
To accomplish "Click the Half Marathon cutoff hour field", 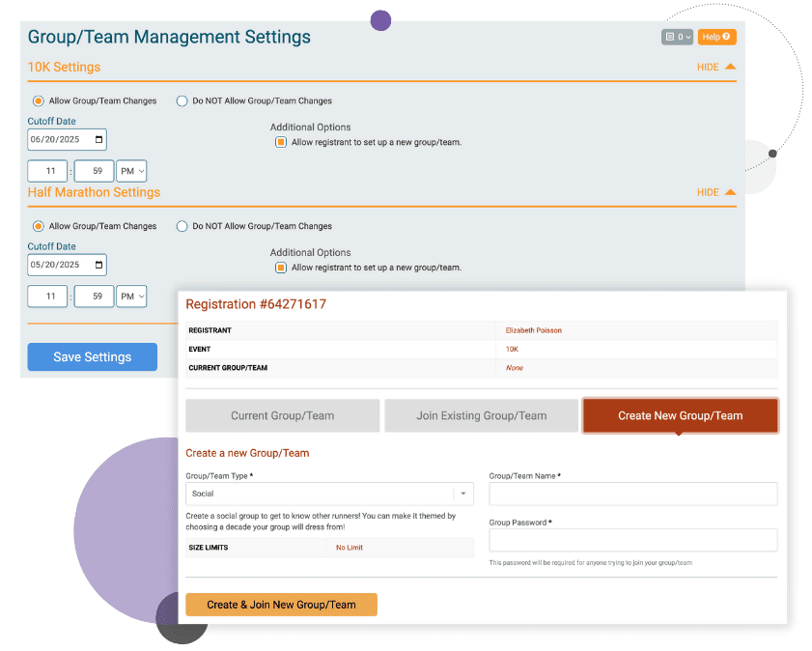I will coord(47,297).
